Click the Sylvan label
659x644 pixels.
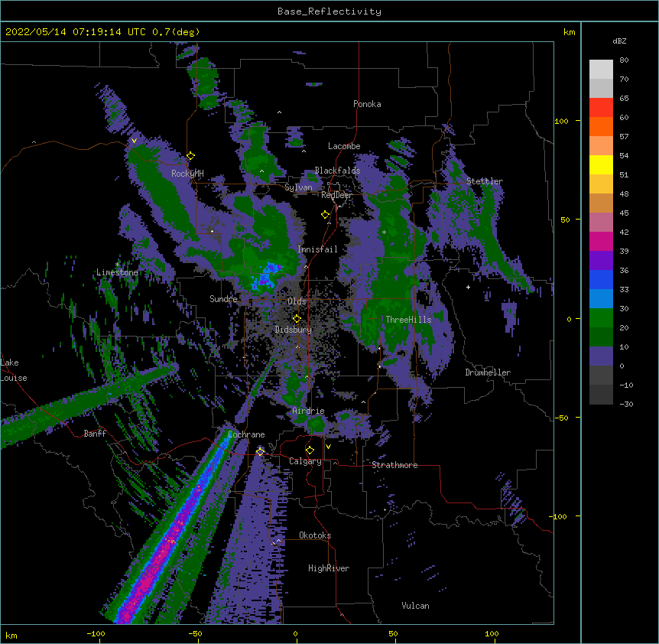pyautogui.click(x=298, y=187)
